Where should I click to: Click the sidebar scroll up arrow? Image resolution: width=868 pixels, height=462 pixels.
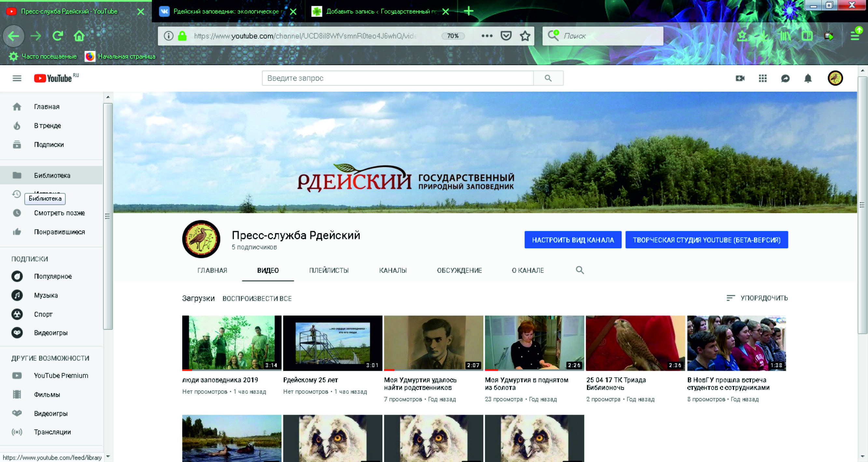coord(108,97)
